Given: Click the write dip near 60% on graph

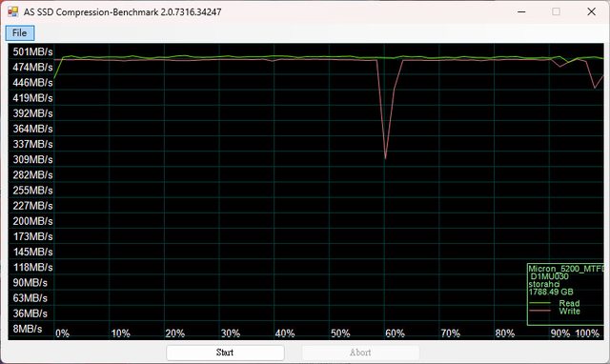Looking at the screenshot, I should click(385, 157).
